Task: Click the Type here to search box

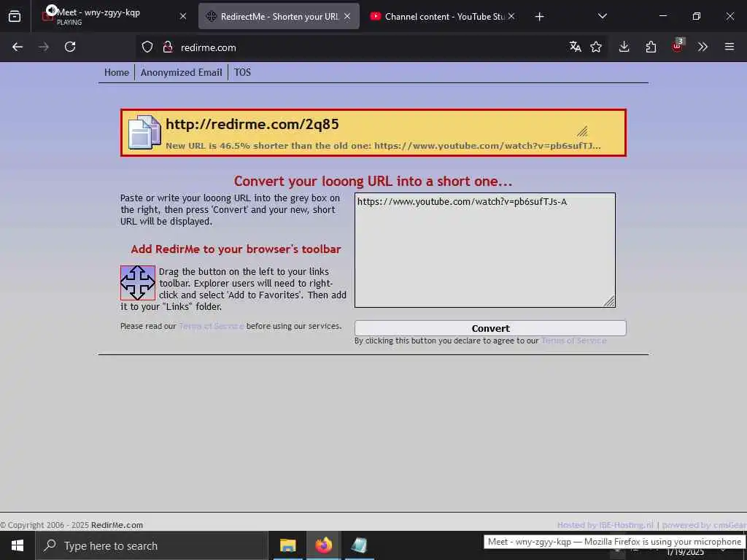Action: coord(152,545)
